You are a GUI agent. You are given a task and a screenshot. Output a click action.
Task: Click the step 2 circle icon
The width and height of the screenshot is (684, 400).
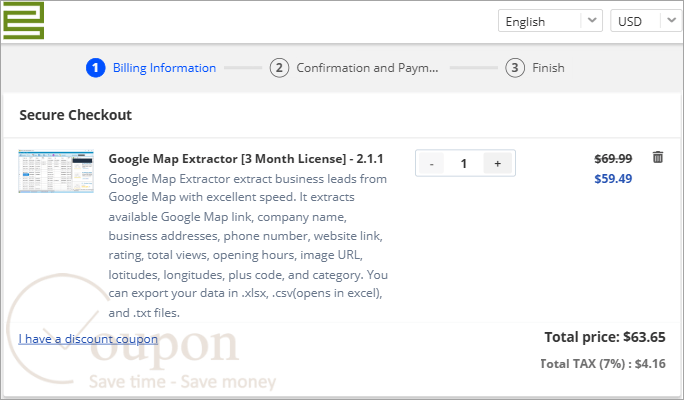click(279, 68)
